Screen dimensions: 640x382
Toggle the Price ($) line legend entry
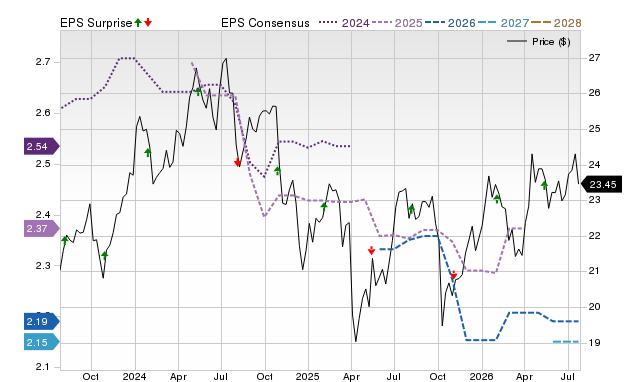[539, 42]
